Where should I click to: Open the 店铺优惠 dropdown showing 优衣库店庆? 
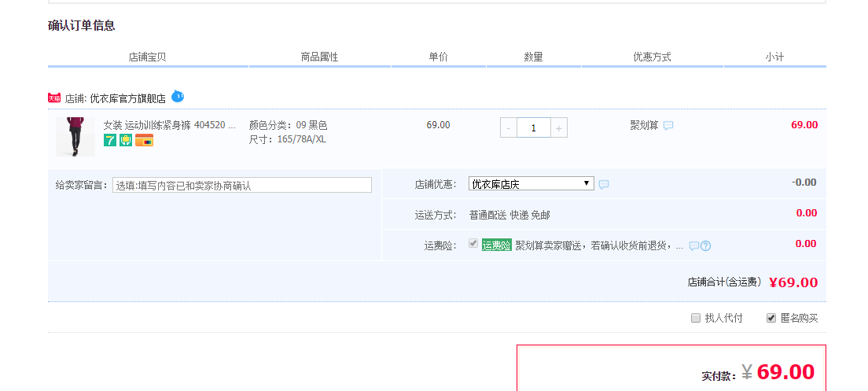pyautogui.click(x=531, y=184)
